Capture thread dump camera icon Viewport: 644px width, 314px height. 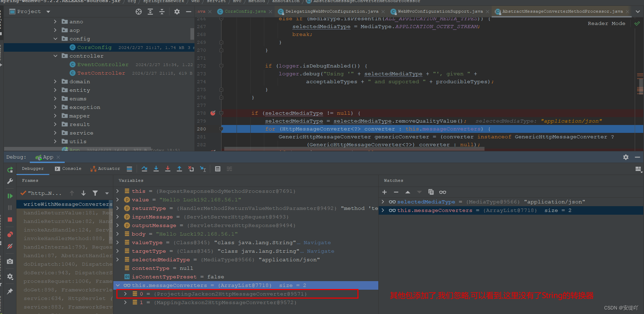point(10,261)
